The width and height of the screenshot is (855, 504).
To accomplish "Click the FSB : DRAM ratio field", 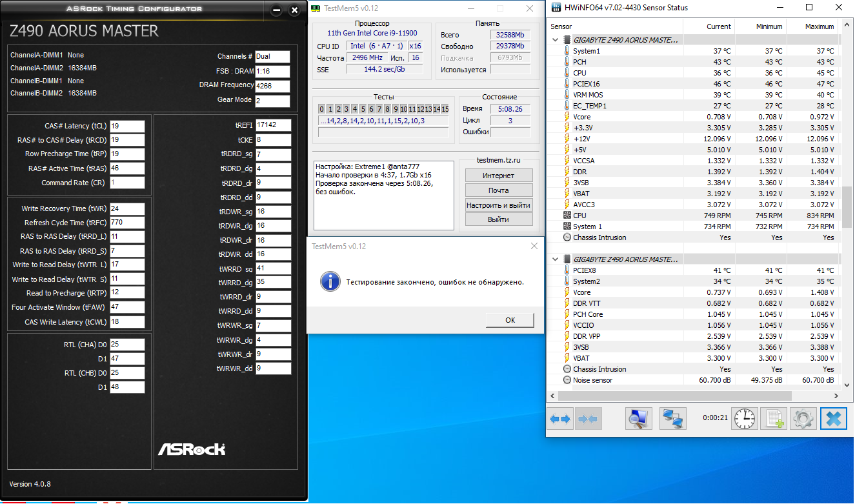I will click(272, 72).
